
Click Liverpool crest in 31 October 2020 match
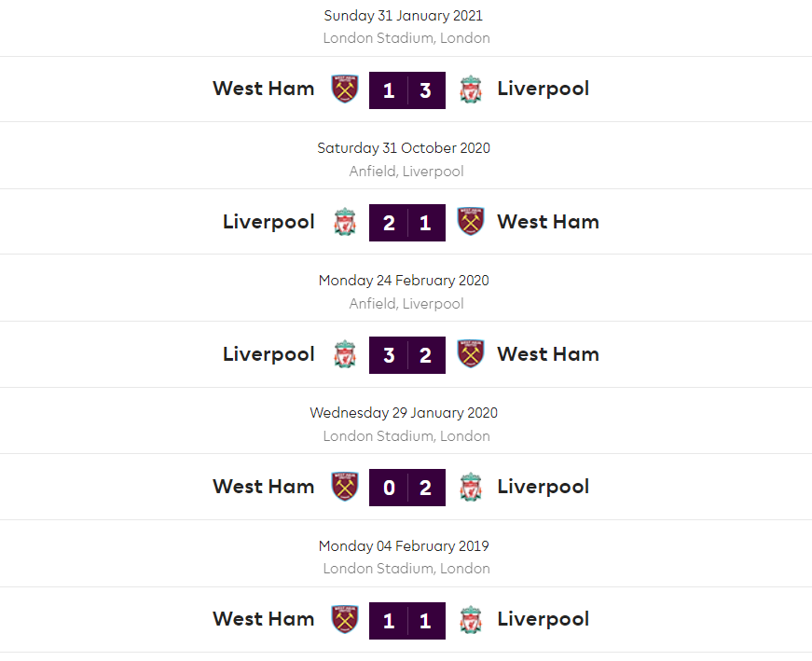[x=345, y=222]
